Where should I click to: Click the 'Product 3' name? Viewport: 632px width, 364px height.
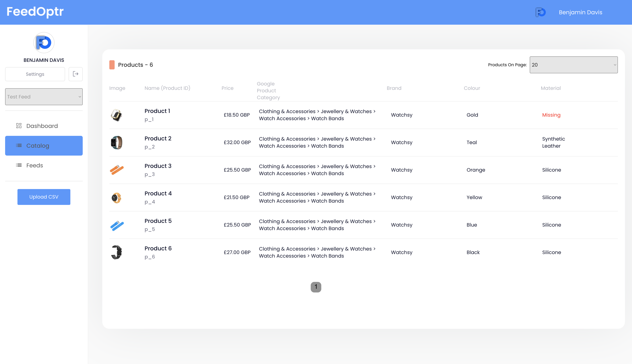[158, 166]
